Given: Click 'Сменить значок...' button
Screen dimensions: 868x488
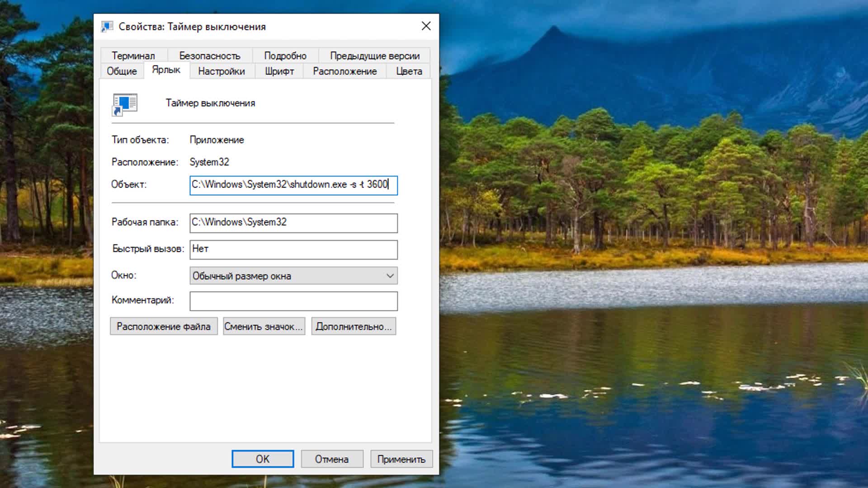Looking at the screenshot, I should [x=264, y=327].
